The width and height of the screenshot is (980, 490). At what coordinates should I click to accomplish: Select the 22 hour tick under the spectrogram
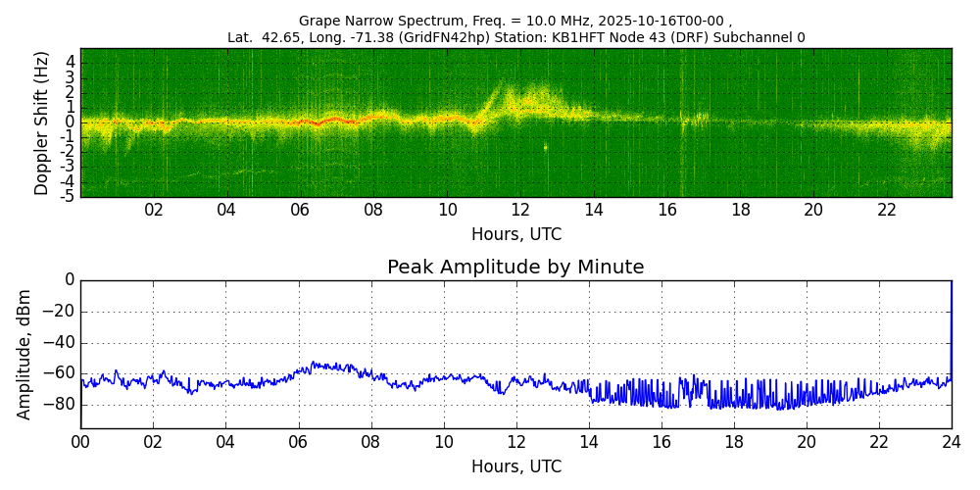click(x=887, y=210)
